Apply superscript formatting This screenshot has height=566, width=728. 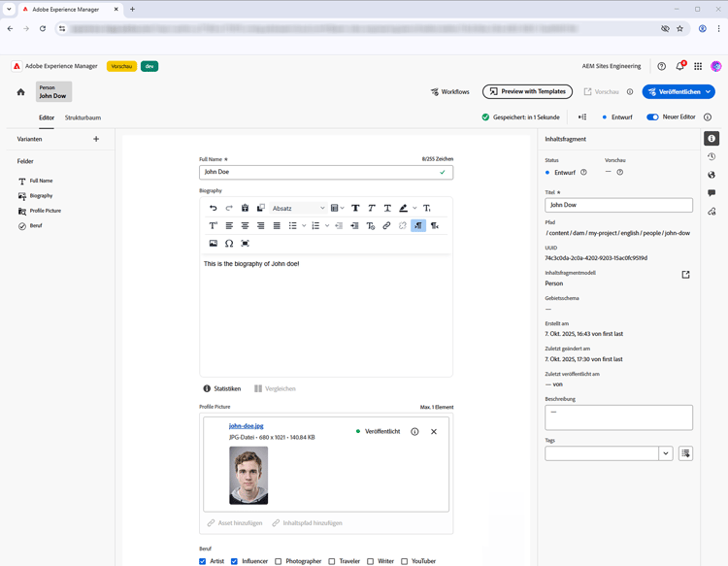[214, 225]
